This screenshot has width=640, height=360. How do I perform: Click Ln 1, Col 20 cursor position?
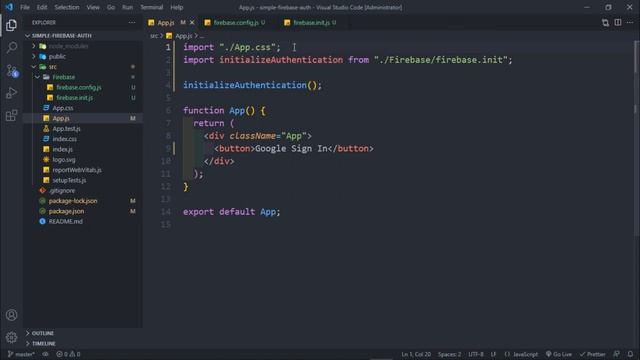416,354
